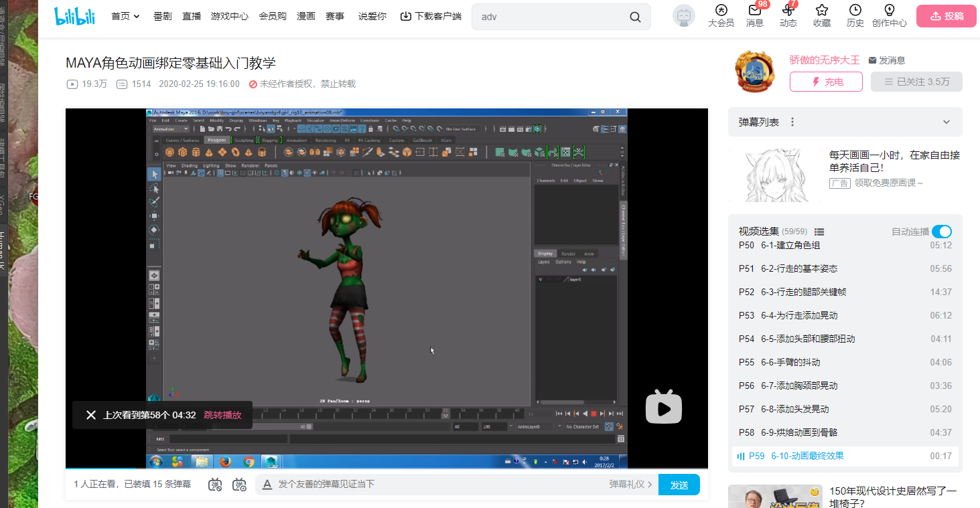This screenshot has width=980, height=508.
Task: Click 跳转播放 to resume playback
Action: click(x=223, y=415)
